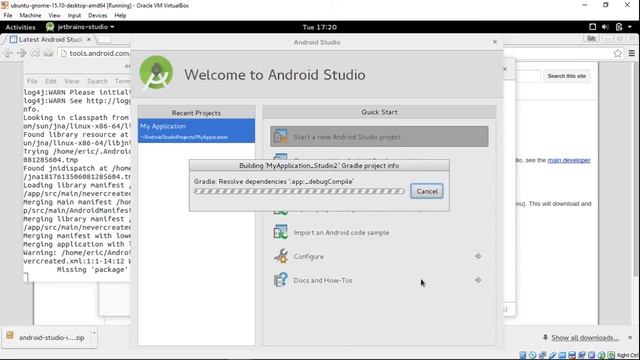
Task: Open the terminal Edit menu
Action: click(x=51, y=81)
